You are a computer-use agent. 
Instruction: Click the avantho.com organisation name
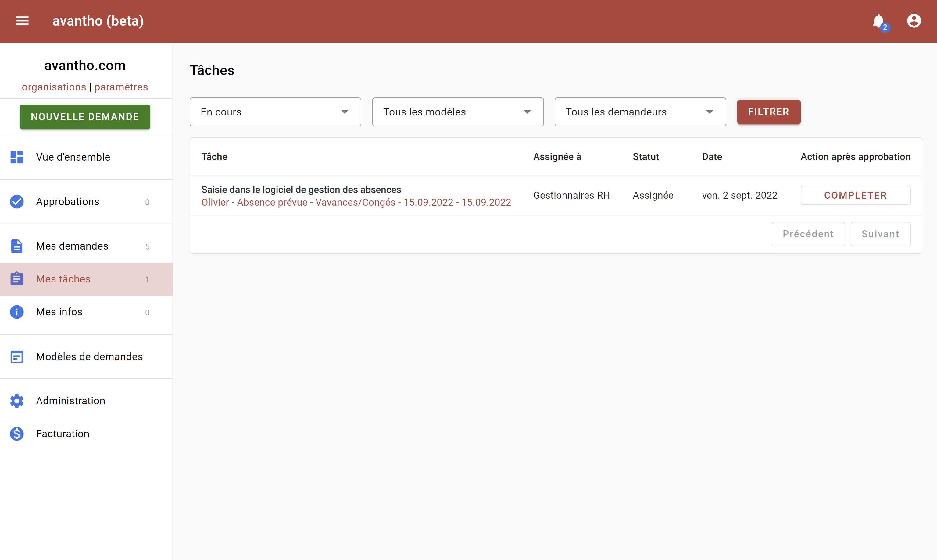click(85, 66)
